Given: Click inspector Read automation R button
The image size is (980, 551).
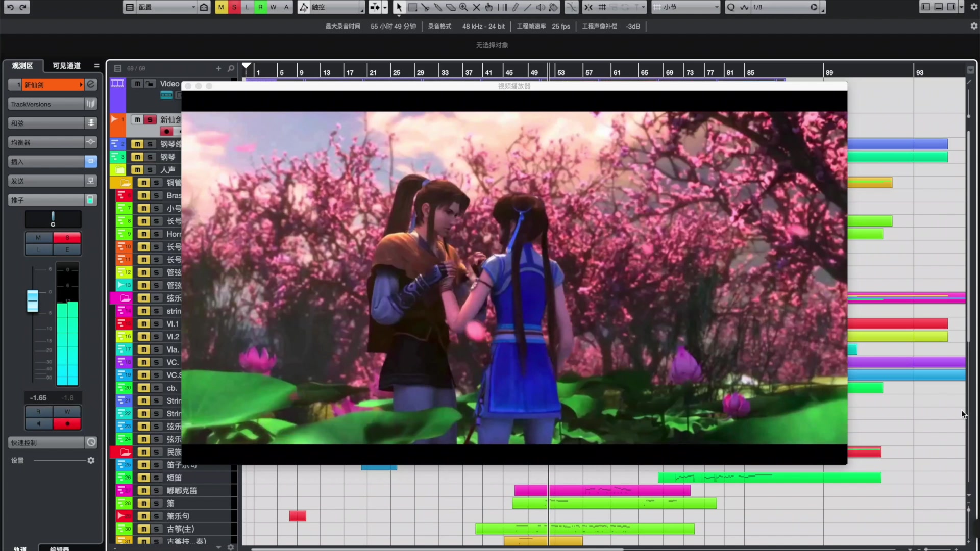Looking at the screenshot, I should [38, 412].
